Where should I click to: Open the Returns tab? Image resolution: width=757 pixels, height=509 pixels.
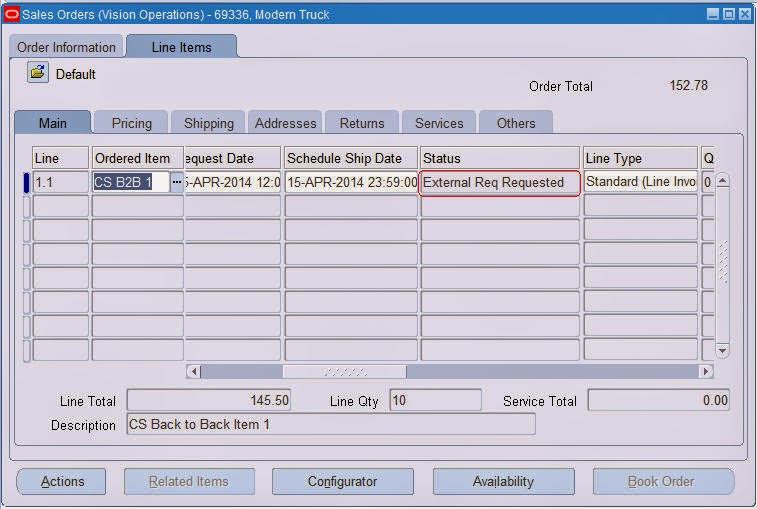[x=362, y=123]
